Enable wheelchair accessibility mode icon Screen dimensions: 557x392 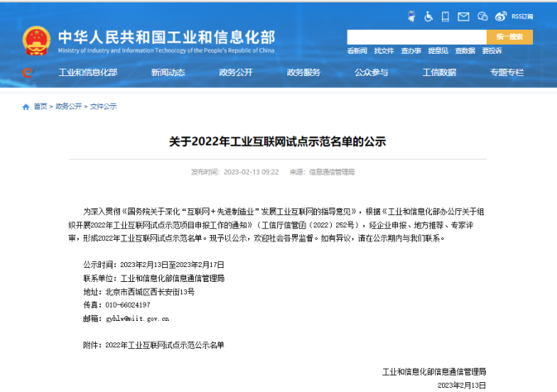click(x=428, y=16)
